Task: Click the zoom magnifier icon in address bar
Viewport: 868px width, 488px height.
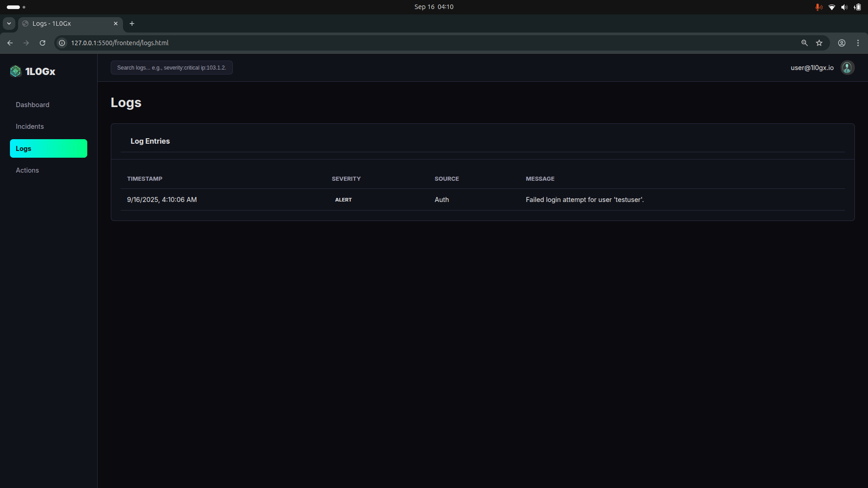Action: click(804, 43)
